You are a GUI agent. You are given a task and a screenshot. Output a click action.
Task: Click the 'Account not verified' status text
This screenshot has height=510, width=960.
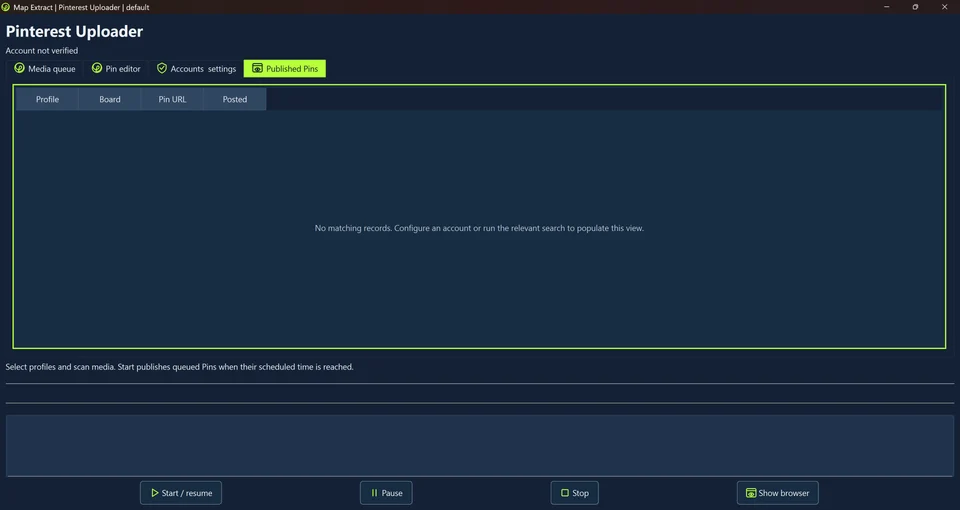coord(42,51)
